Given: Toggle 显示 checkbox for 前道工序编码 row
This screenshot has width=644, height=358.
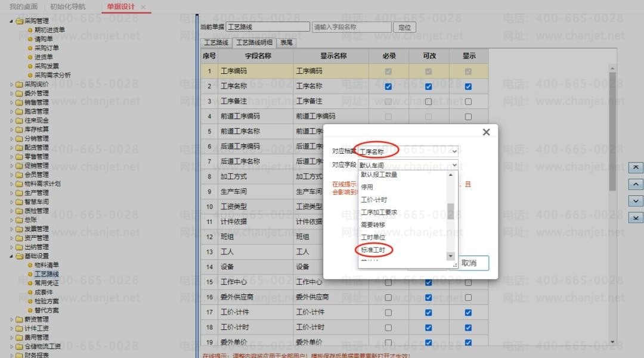Looking at the screenshot, I should (x=468, y=117).
